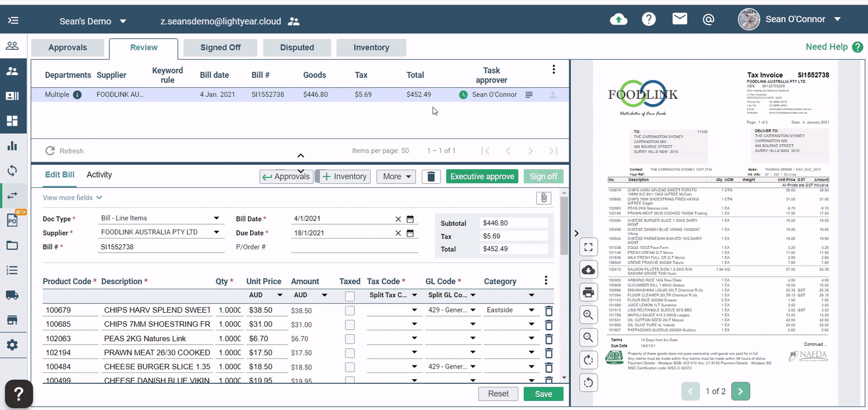Open the bill table kebab menu

[553, 69]
